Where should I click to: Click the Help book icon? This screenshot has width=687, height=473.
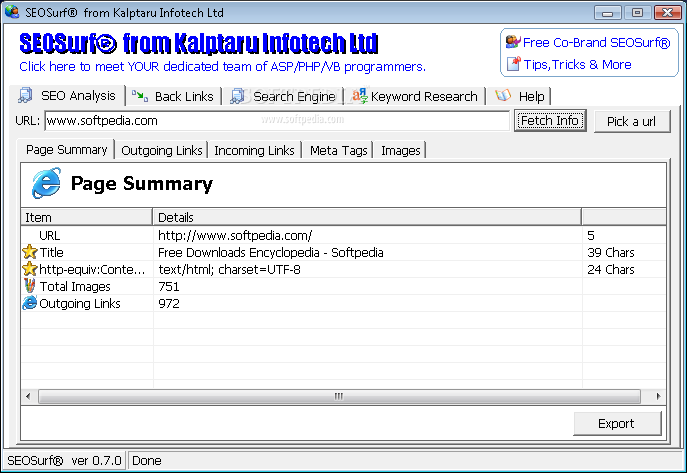click(503, 95)
